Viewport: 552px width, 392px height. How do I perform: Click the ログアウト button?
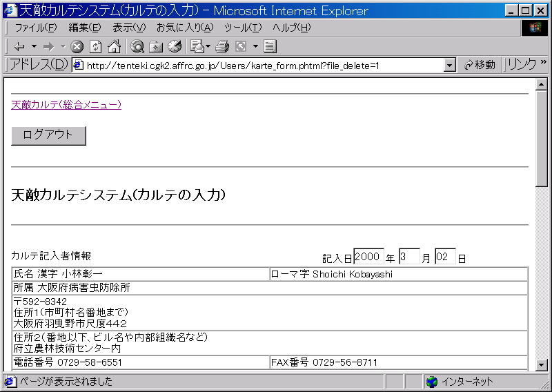(x=48, y=135)
